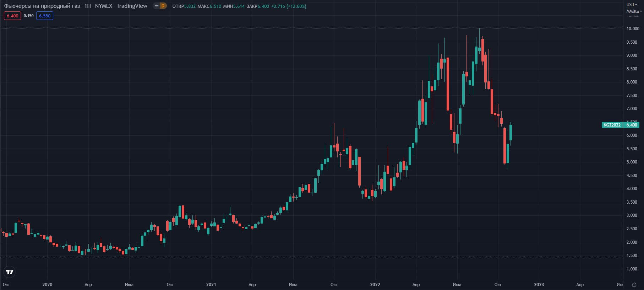This screenshot has height=290, width=644.
Task: Click the 6.000 price axis label
Action: [x=632, y=135]
